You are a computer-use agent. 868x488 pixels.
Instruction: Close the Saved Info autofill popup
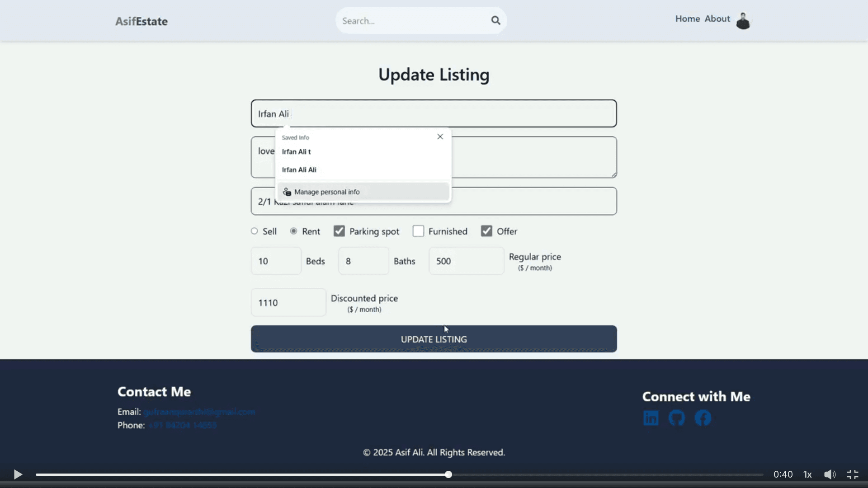pos(440,136)
